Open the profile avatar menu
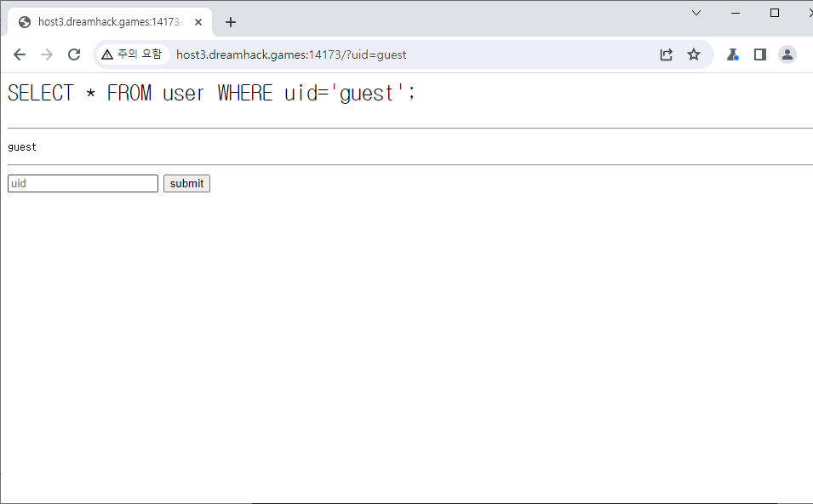The height and width of the screenshot is (504, 813). (x=787, y=54)
